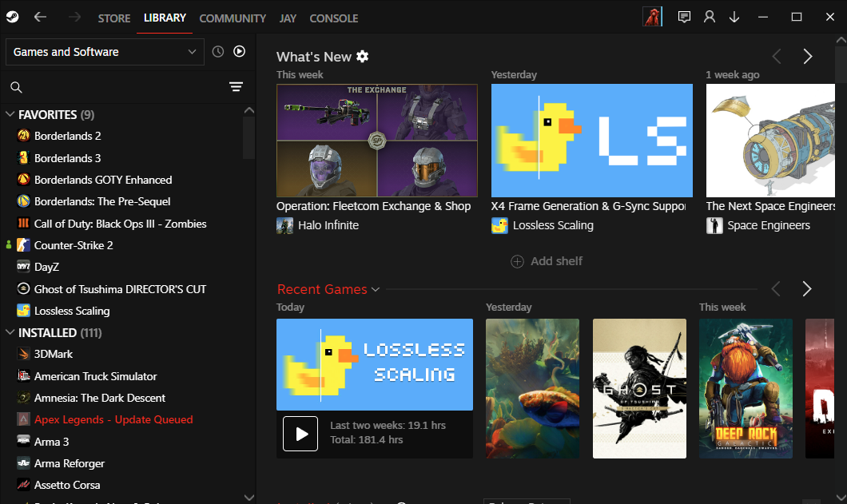847x504 pixels.
Task: Open the CONSOLE tab
Action: pos(334,18)
